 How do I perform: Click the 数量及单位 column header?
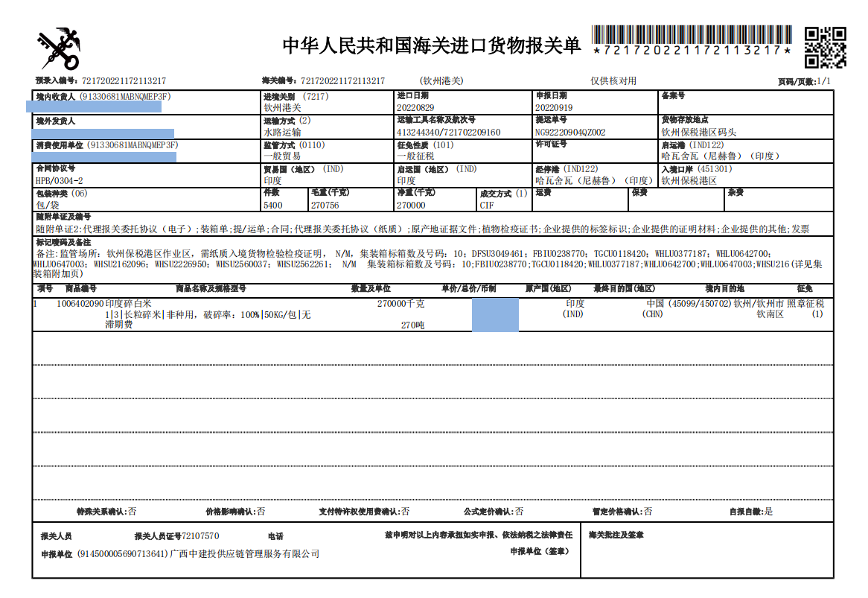click(371, 288)
